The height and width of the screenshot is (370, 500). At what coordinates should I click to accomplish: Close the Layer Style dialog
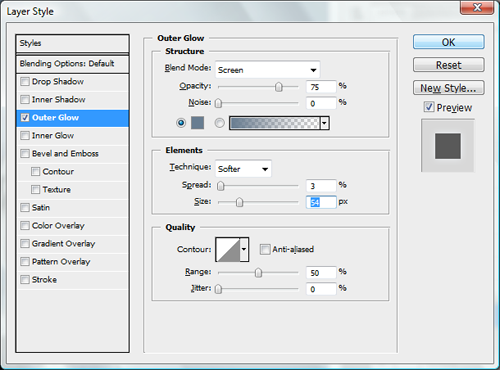tap(477, 7)
